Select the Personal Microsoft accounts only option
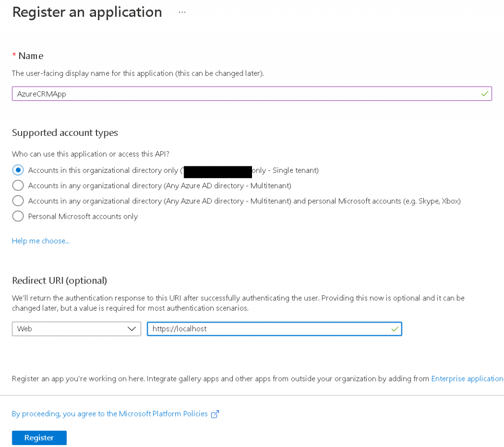Viewport: 504px width, 447px height. [x=18, y=216]
